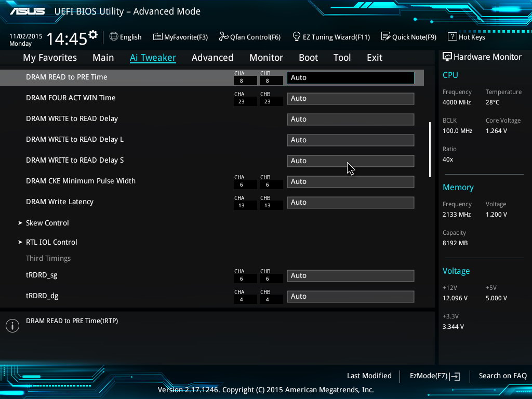The image size is (532, 399).
Task: Go to the Boot tab
Action: [x=308, y=58]
